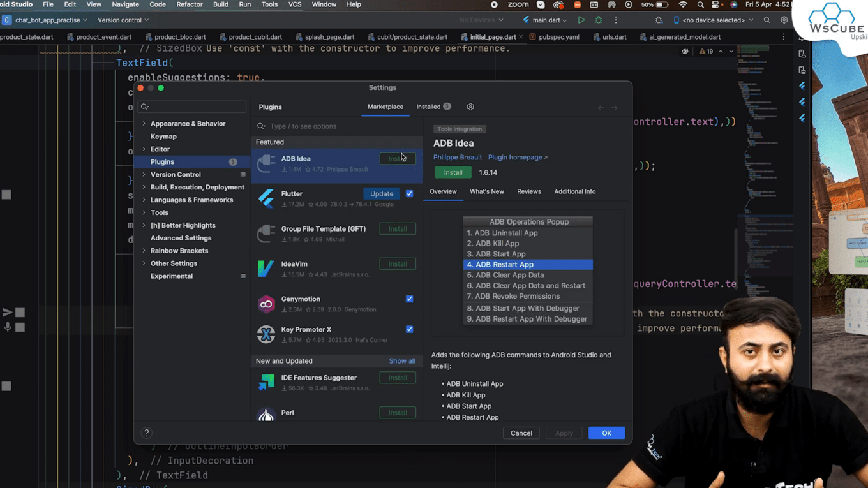Switch to the Installed tab
The height and width of the screenshot is (488, 868).
point(433,107)
